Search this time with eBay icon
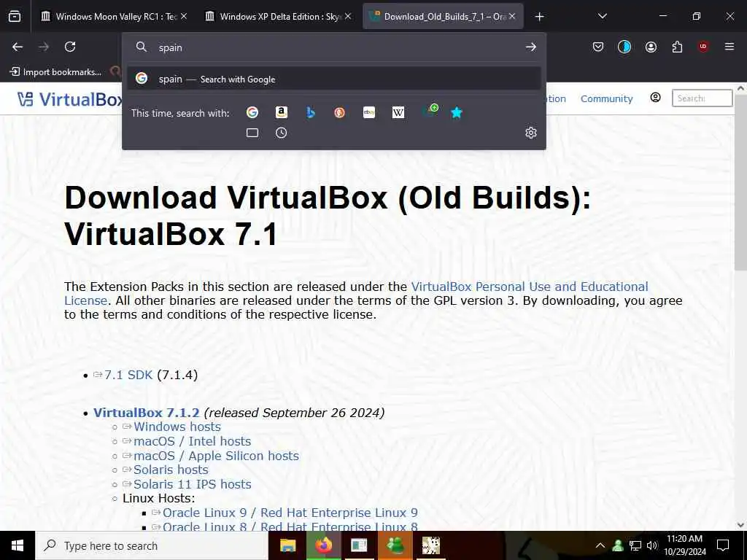 [x=368, y=112]
